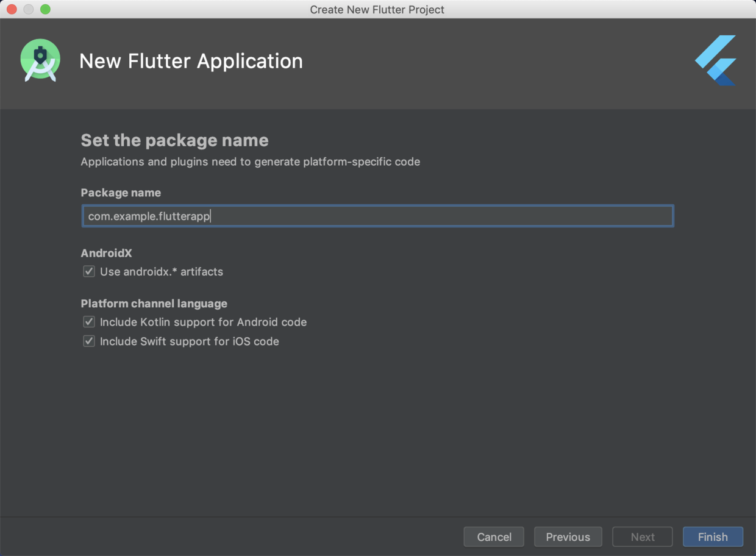Click the platform-specific code description text

(250, 162)
